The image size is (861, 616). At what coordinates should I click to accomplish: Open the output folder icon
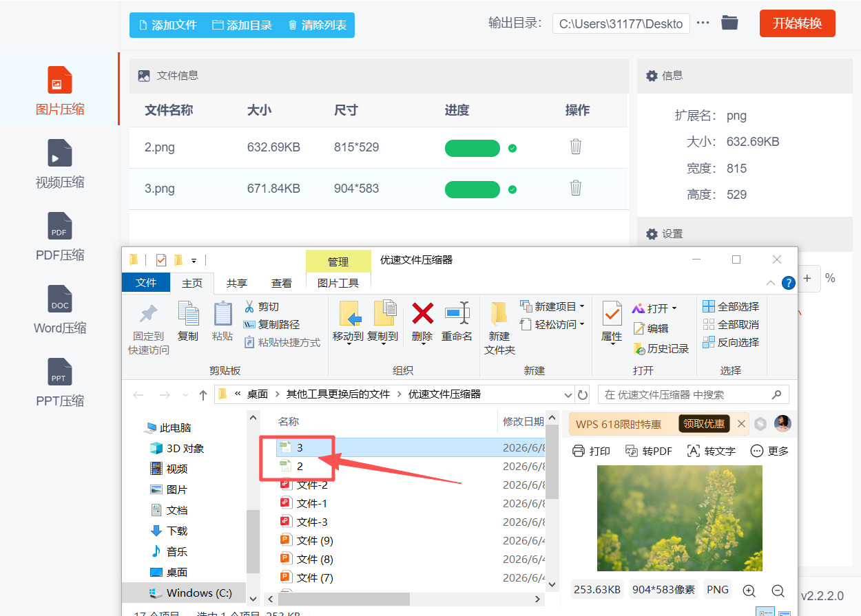click(729, 23)
